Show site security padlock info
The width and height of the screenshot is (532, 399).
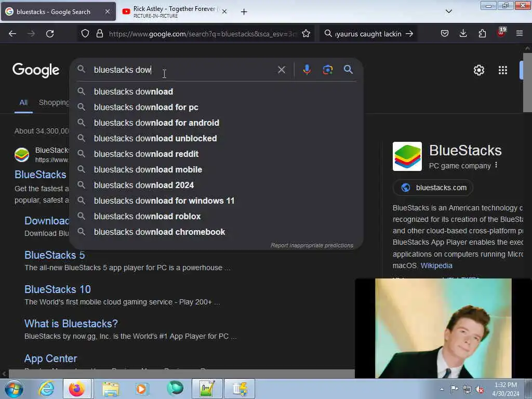coord(99,34)
